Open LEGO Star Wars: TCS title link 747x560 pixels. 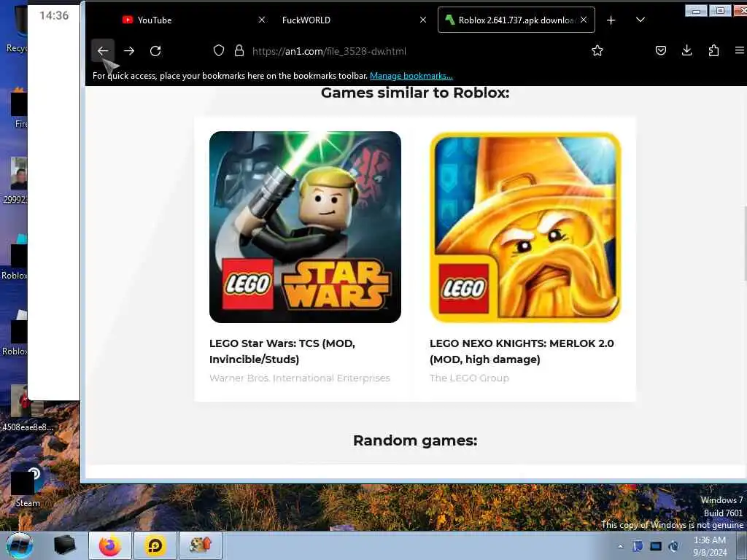click(x=282, y=351)
